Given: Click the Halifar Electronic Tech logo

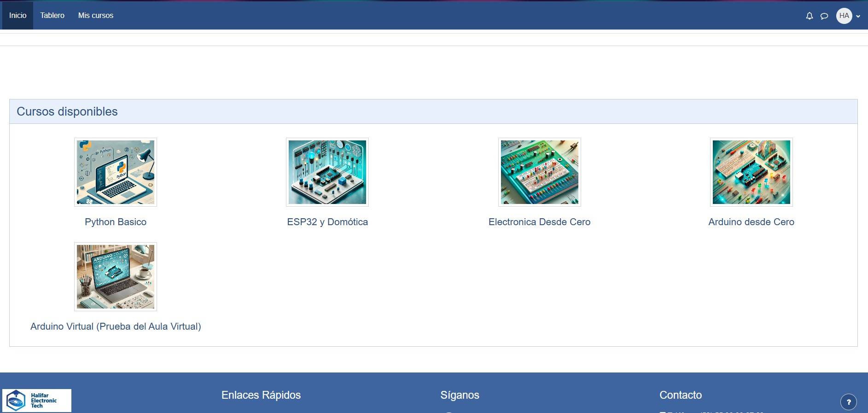Looking at the screenshot, I should 37,400.
